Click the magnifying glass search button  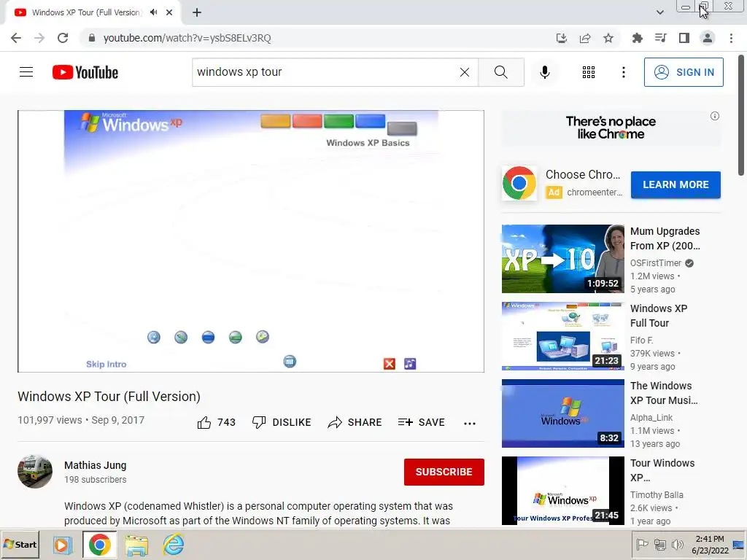pyautogui.click(x=500, y=72)
